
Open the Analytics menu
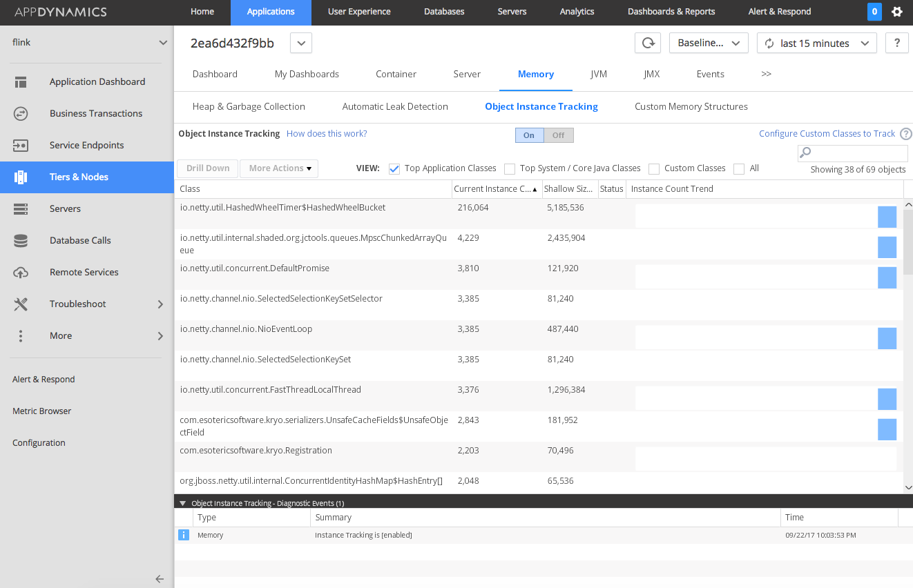[577, 12]
